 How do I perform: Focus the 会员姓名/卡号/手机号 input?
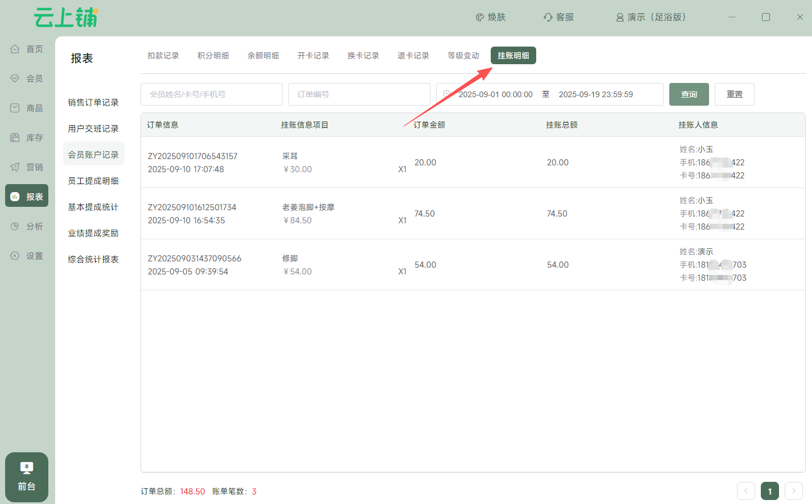click(x=212, y=94)
